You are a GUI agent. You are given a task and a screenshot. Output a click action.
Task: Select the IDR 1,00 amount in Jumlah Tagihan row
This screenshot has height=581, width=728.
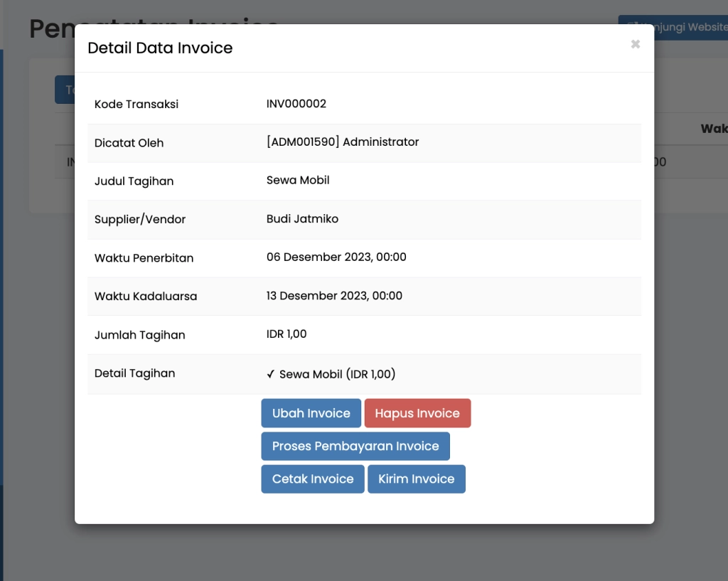(x=286, y=334)
